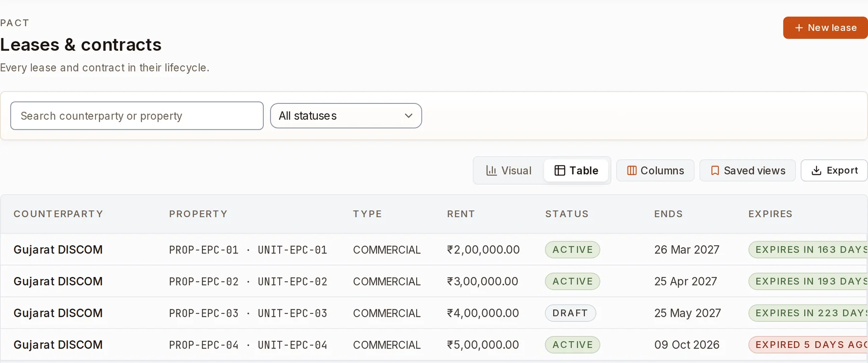The height and width of the screenshot is (363, 868).
Task: Open Saved views
Action: click(747, 170)
